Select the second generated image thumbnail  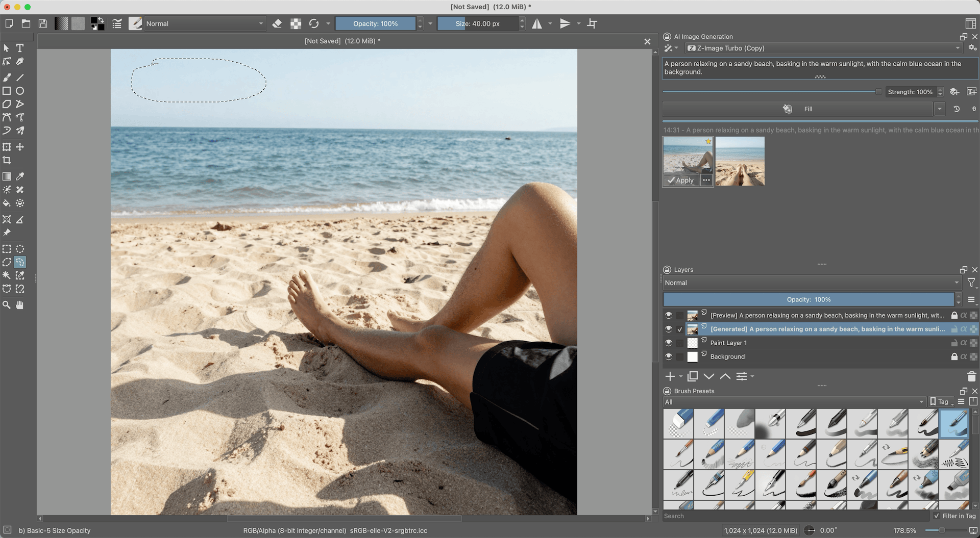click(x=740, y=161)
